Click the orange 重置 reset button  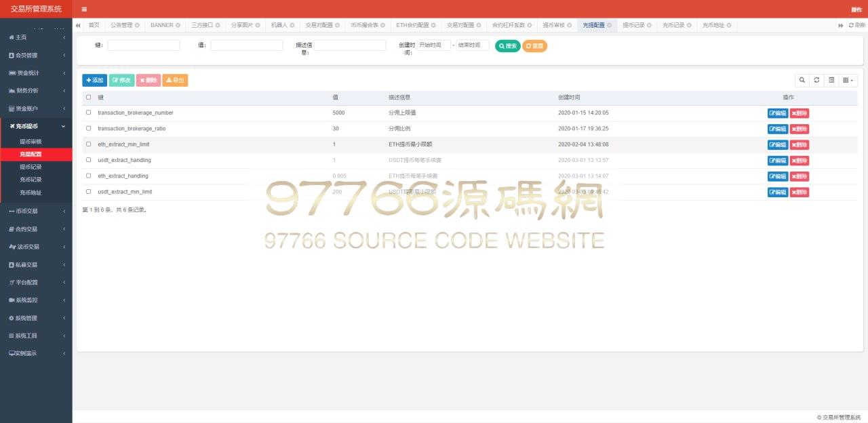coord(534,46)
